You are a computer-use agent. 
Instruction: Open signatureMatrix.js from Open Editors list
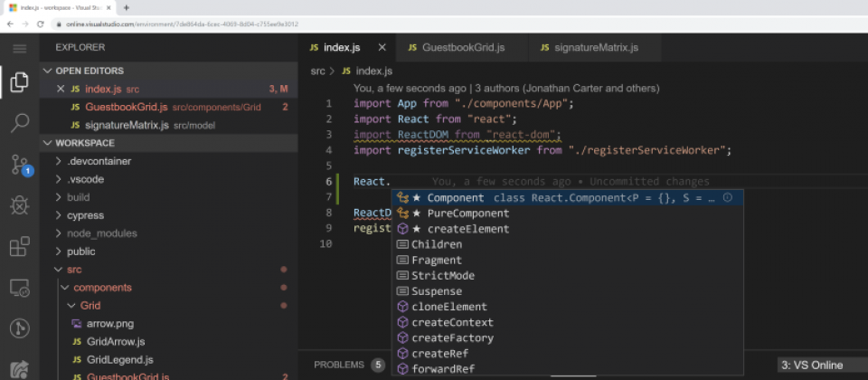pyautogui.click(x=169, y=125)
